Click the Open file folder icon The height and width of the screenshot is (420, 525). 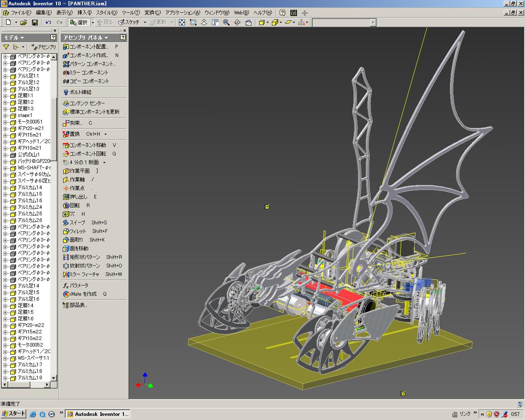pyautogui.click(x=23, y=22)
